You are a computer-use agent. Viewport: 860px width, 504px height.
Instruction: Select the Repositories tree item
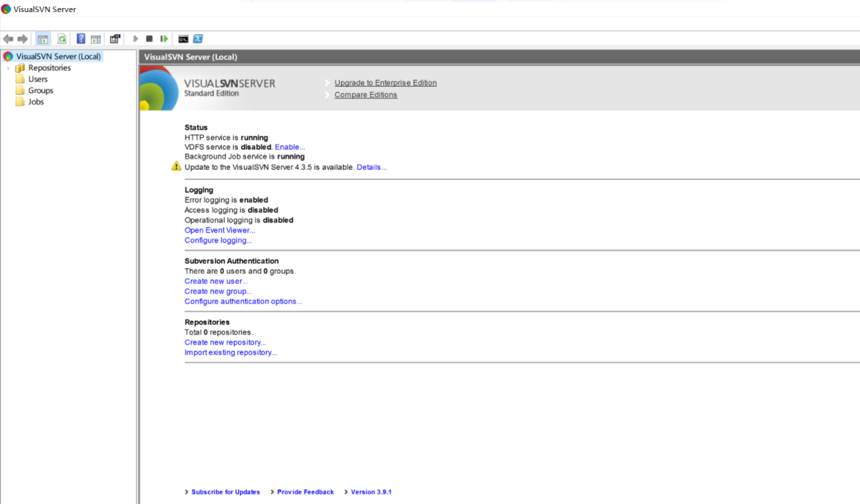tap(49, 68)
